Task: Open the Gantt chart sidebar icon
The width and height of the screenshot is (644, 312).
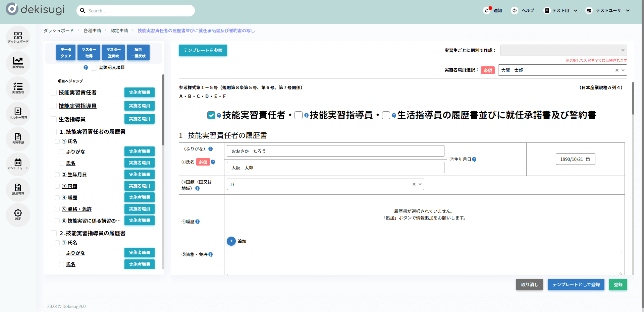Action: coord(18,164)
